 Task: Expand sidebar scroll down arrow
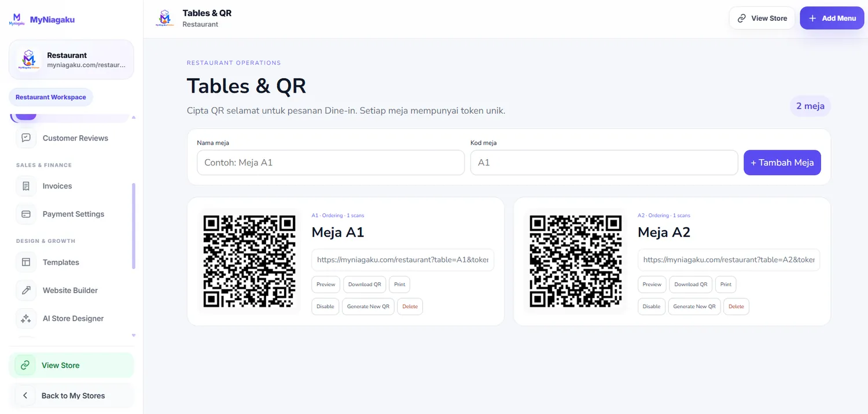134,335
